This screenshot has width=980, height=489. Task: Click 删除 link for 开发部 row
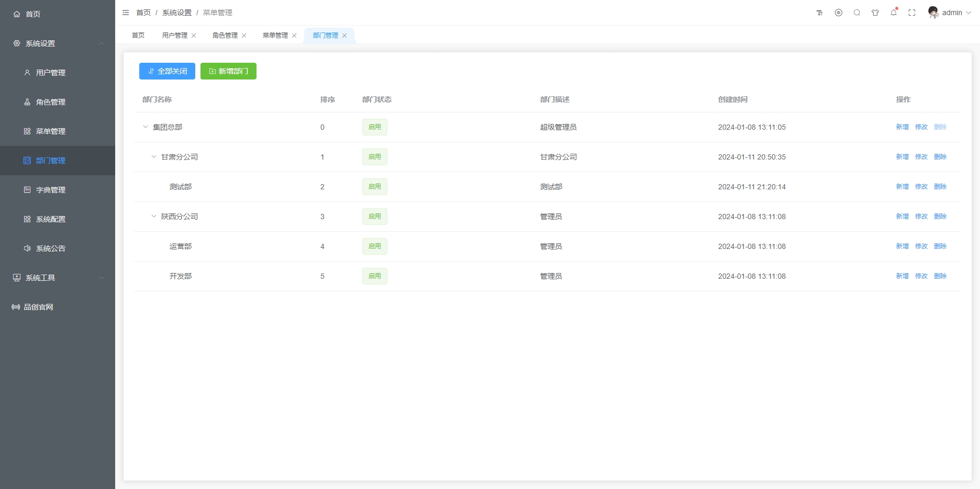click(x=940, y=276)
